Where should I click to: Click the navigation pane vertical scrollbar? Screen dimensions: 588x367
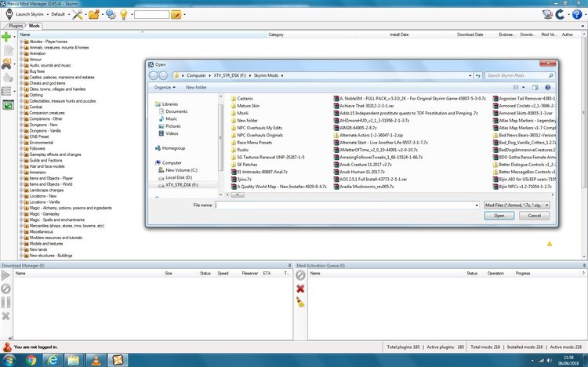[220, 137]
